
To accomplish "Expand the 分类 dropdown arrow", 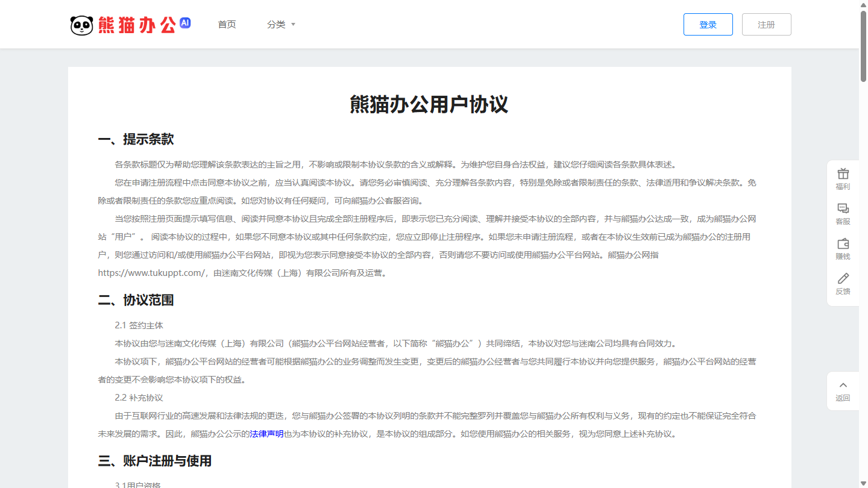I will (x=294, y=25).
